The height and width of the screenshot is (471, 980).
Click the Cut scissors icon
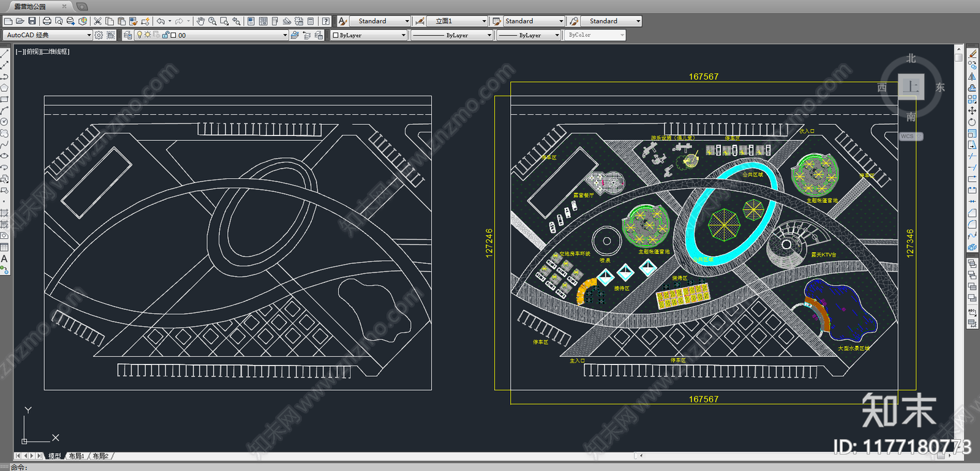(x=97, y=21)
